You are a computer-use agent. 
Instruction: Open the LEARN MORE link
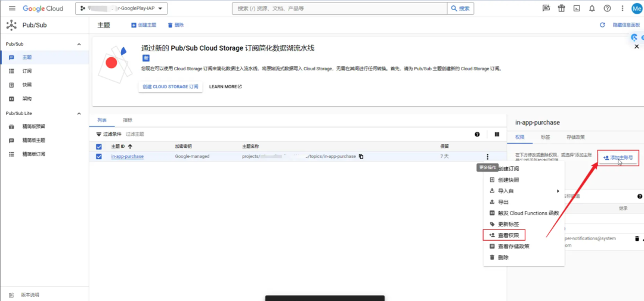225,86
